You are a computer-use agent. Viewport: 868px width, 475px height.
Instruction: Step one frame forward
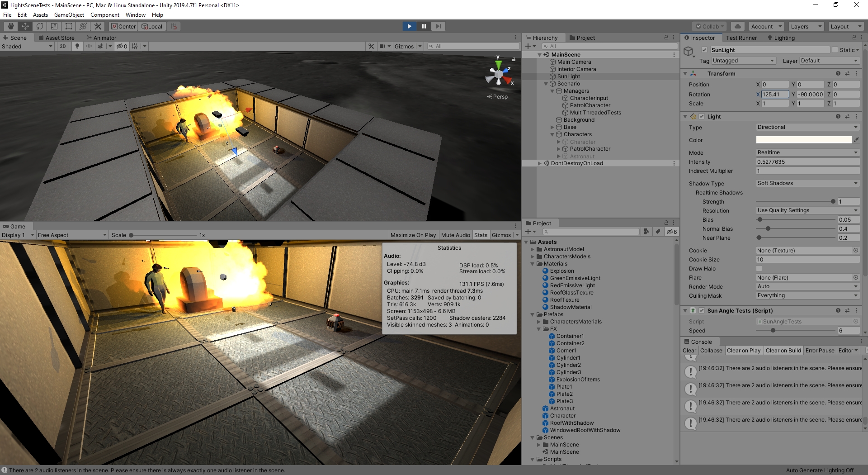pos(438,26)
